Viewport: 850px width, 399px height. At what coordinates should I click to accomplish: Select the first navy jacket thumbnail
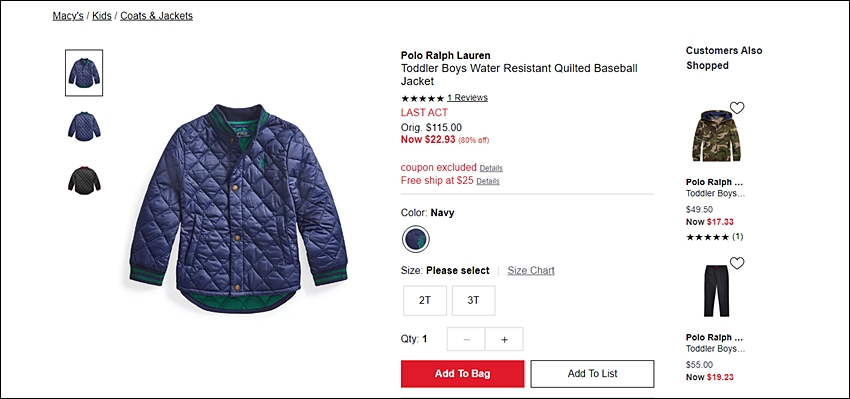click(x=84, y=73)
